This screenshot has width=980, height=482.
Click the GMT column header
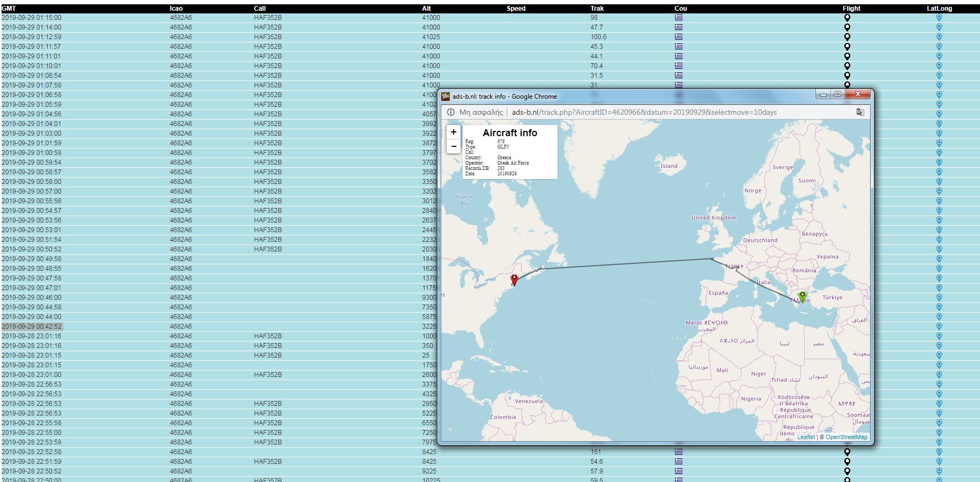point(9,9)
